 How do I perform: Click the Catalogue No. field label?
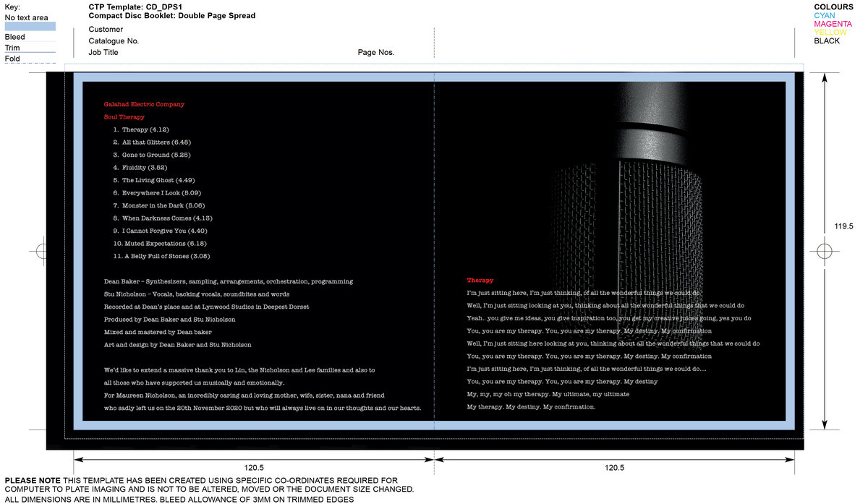point(114,41)
